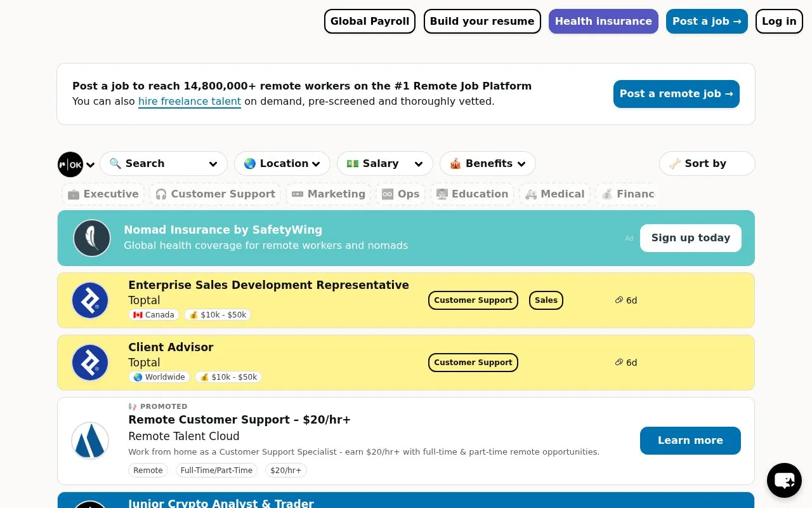
Task: Click the Worldwide location tag
Action: click(159, 377)
